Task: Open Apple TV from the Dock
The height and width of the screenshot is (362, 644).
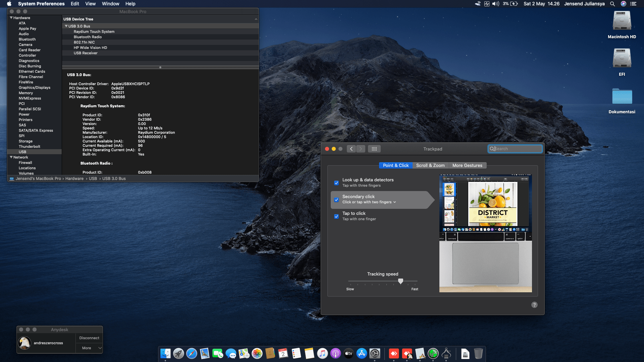Action: click(348, 353)
